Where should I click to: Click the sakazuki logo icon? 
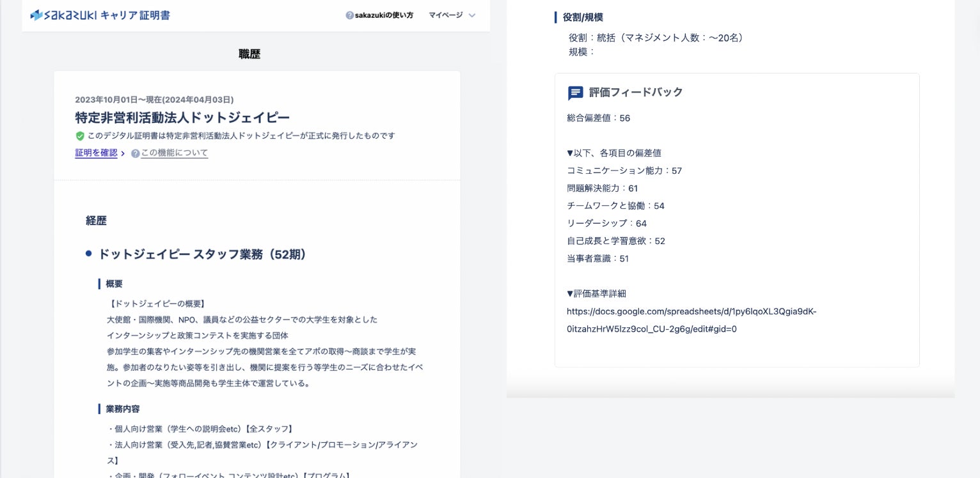click(36, 15)
